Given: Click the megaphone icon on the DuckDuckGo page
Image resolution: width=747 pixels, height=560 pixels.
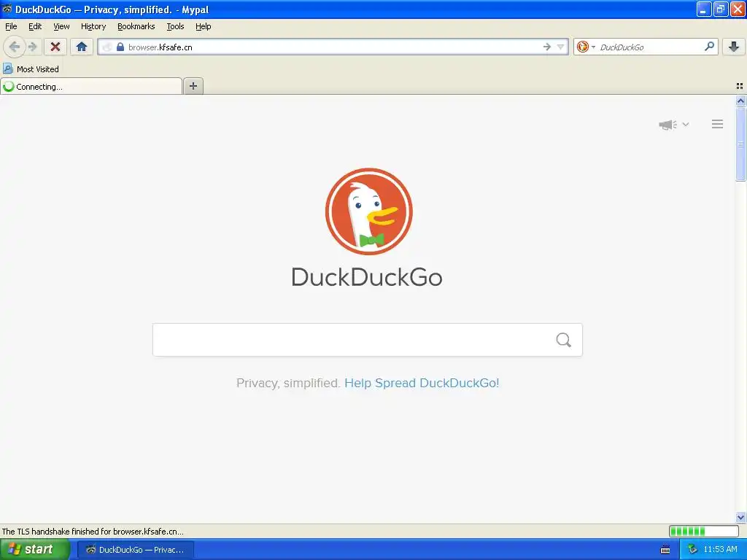Looking at the screenshot, I should (668, 125).
